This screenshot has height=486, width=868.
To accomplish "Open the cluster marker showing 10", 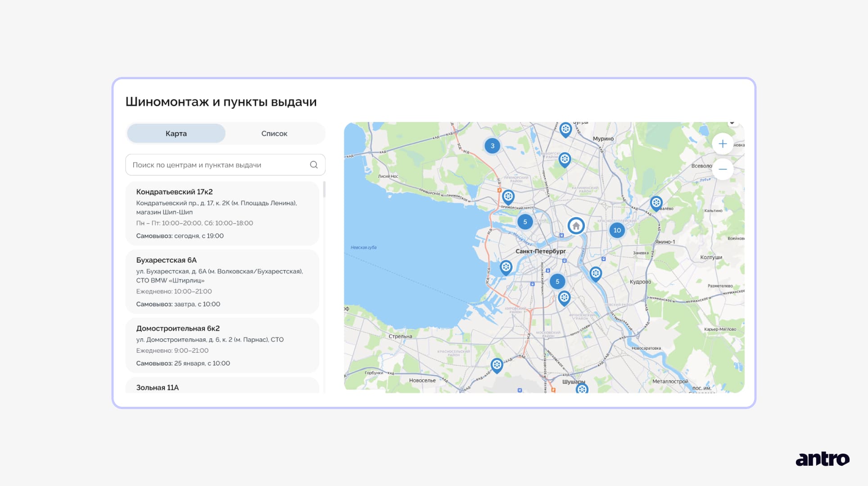I will [x=617, y=230].
